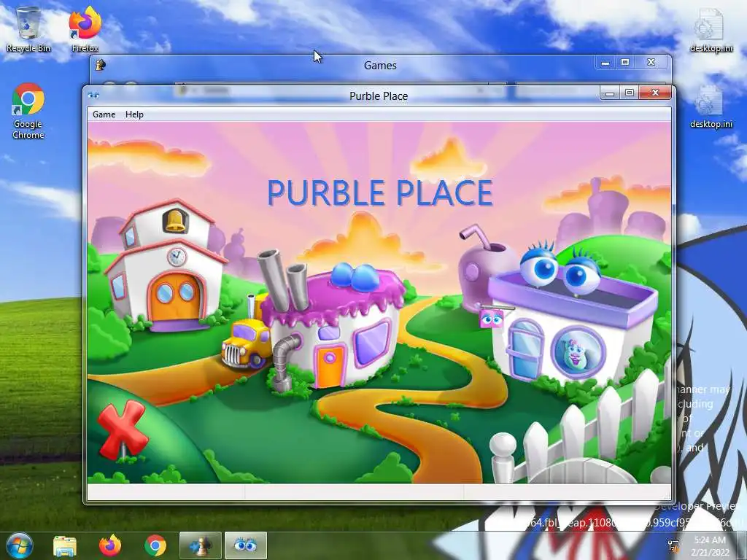This screenshot has width=747, height=560.
Task: Close the Games window behind
Action: pyautogui.click(x=651, y=63)
